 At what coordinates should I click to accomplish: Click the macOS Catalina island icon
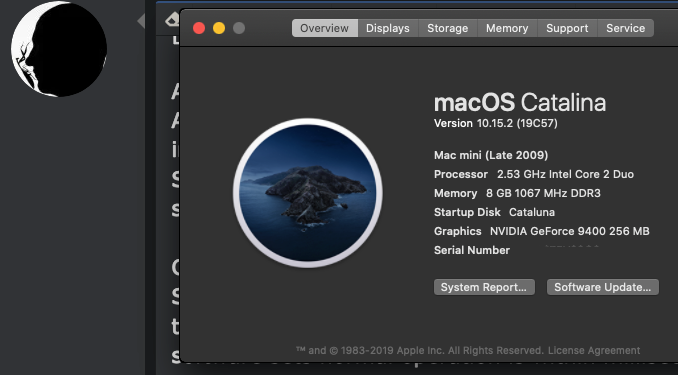coord(307,193)
